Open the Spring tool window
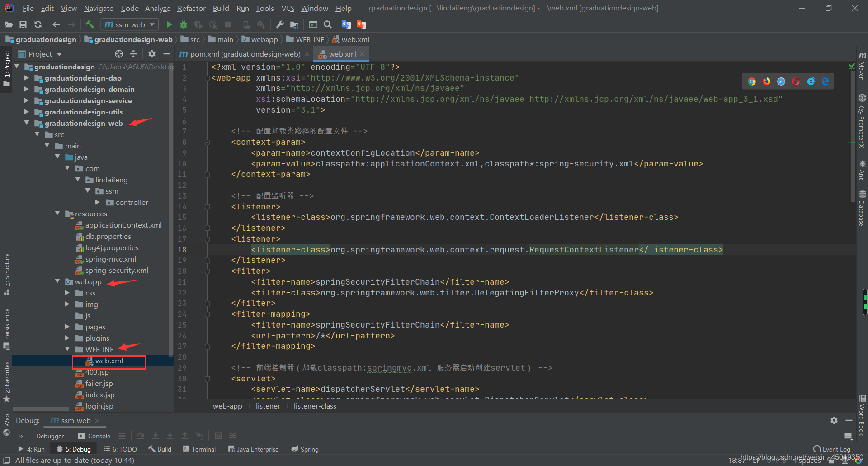The image size is (868, 466). tap(305, 449)
